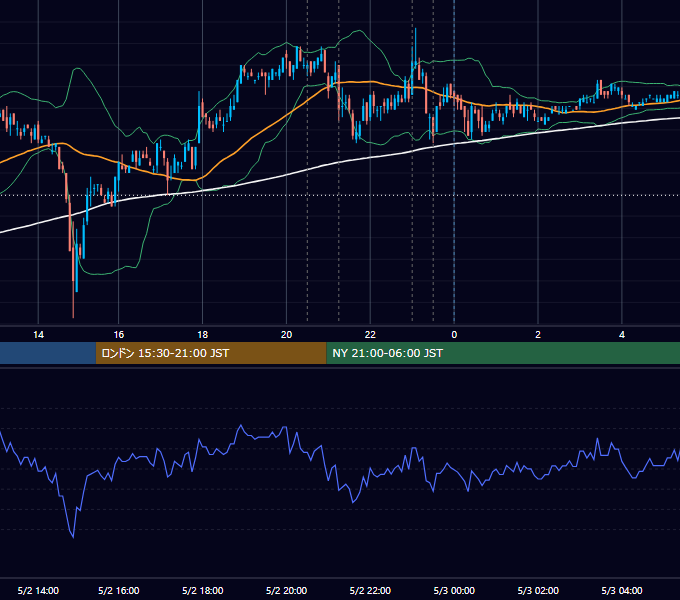The image size is (680, 600).
Task: Click the 18 hour axis label
Action: click(203, 335)
